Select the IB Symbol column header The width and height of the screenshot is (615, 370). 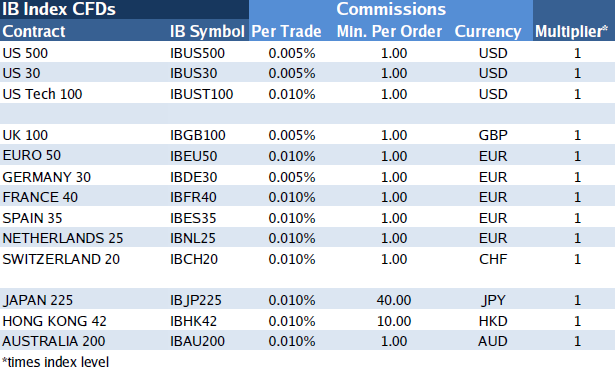point(207,31)
